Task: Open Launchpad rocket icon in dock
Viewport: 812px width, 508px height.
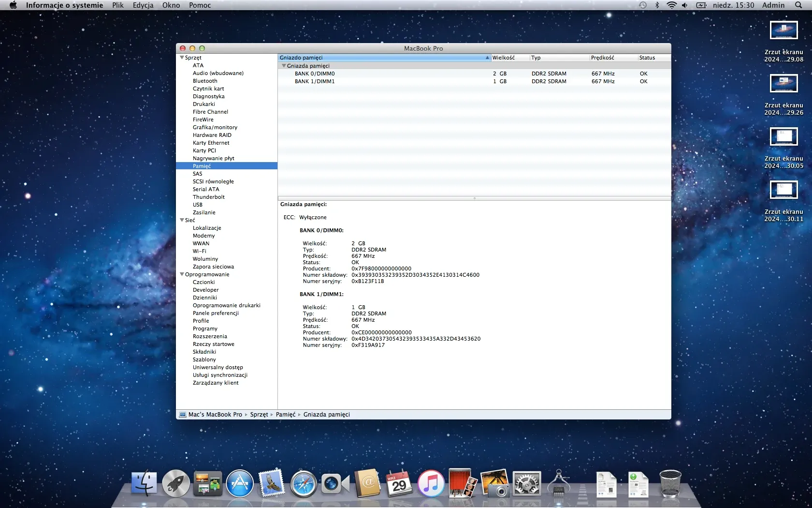Action: point(176,483)
